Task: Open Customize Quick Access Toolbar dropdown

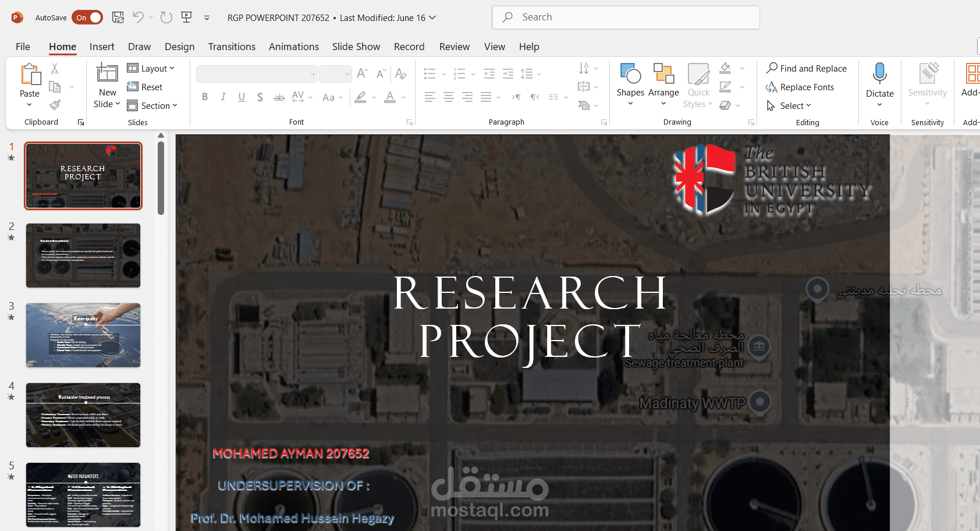Action: pos(207,18)
